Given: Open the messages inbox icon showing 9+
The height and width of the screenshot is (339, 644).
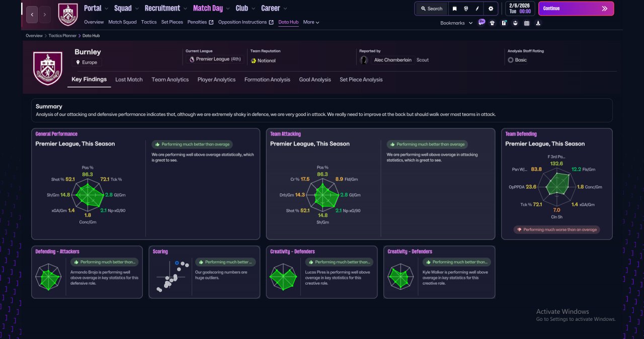Looking at the screenshot, I should pyautogui.click(x=481, y=23).
